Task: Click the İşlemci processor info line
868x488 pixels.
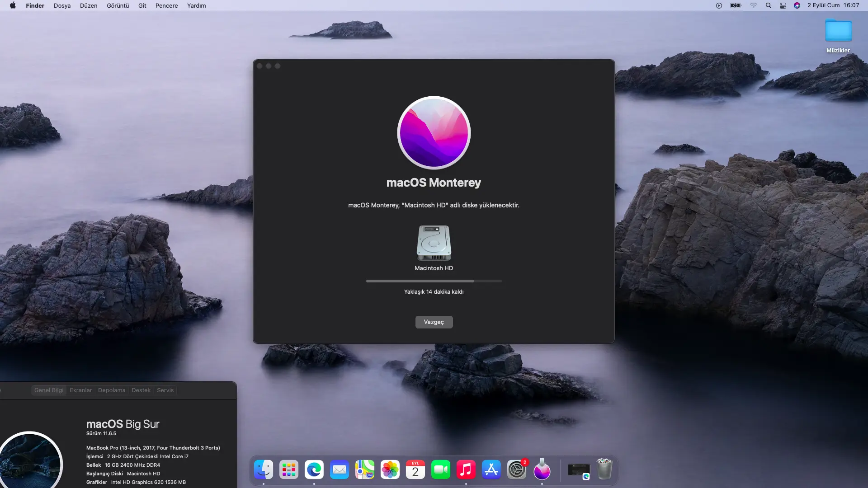Action: click(x=137, y=456)
